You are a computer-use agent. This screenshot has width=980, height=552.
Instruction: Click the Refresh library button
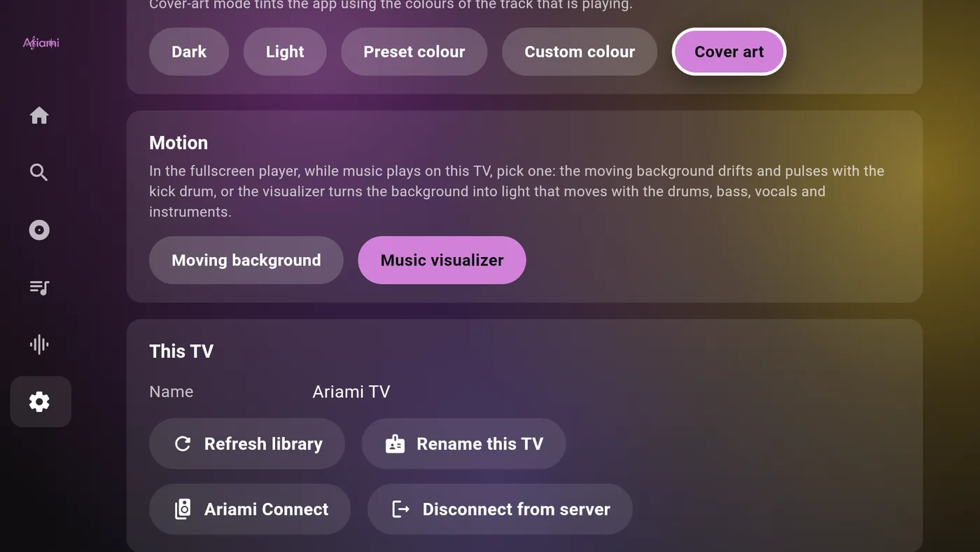coord(247,443)
